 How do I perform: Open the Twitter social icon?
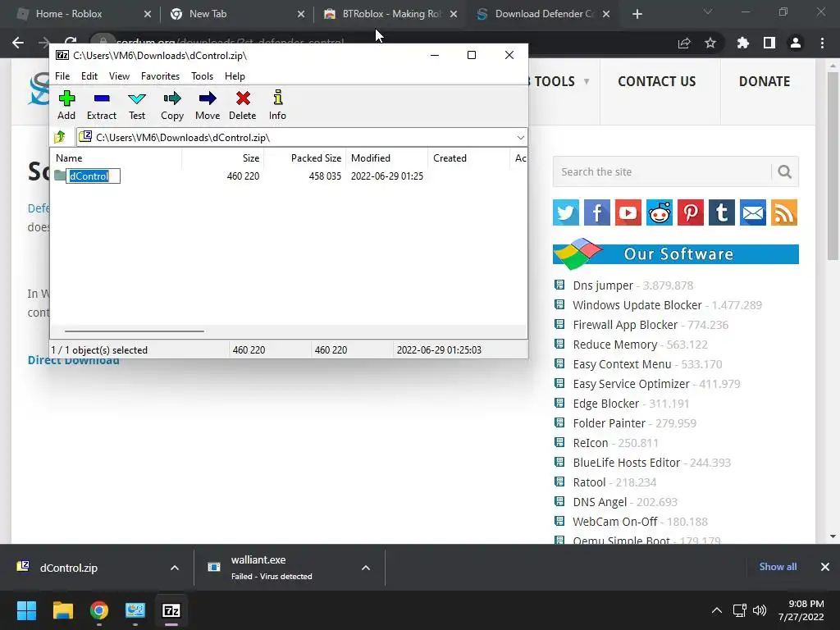pyautogui.click(x=566, y=212)
